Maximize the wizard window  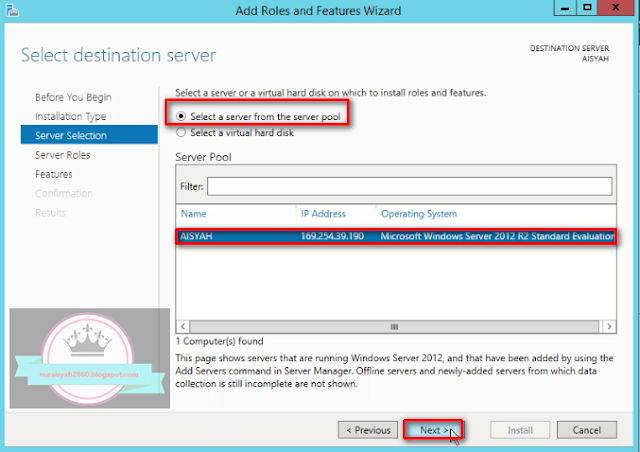587,7
